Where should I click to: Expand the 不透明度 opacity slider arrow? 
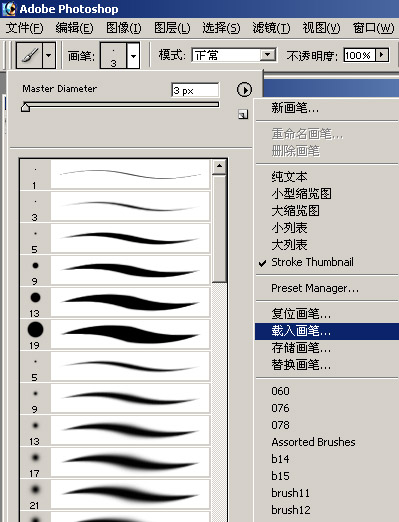click(x=382, y=55)
